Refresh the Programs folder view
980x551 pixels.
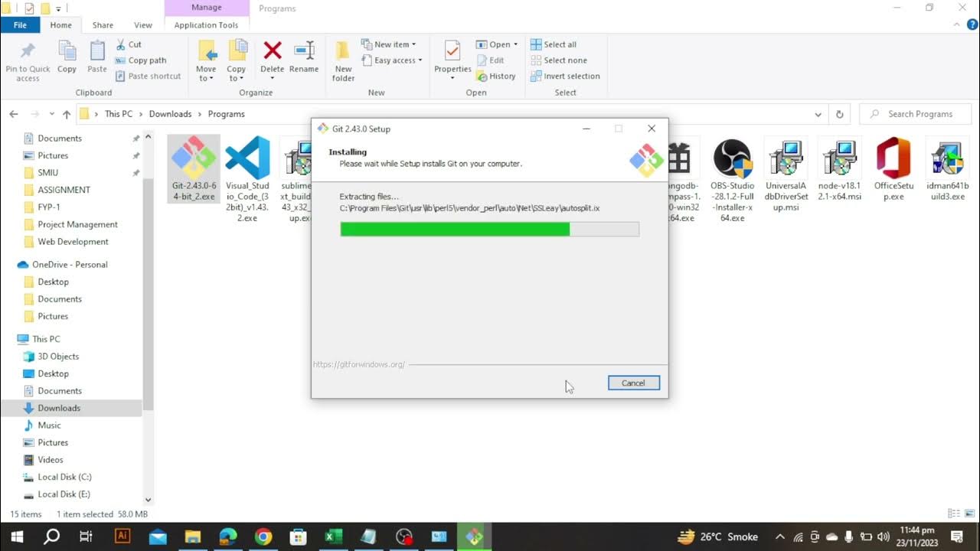point(839,114)
